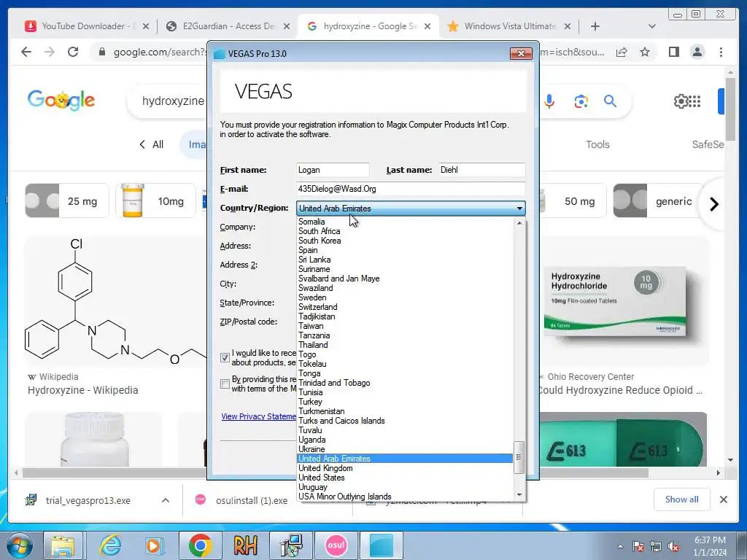Filter images by generic chip
The width and height of the screenshot is (747, 560).
[657, 201]
